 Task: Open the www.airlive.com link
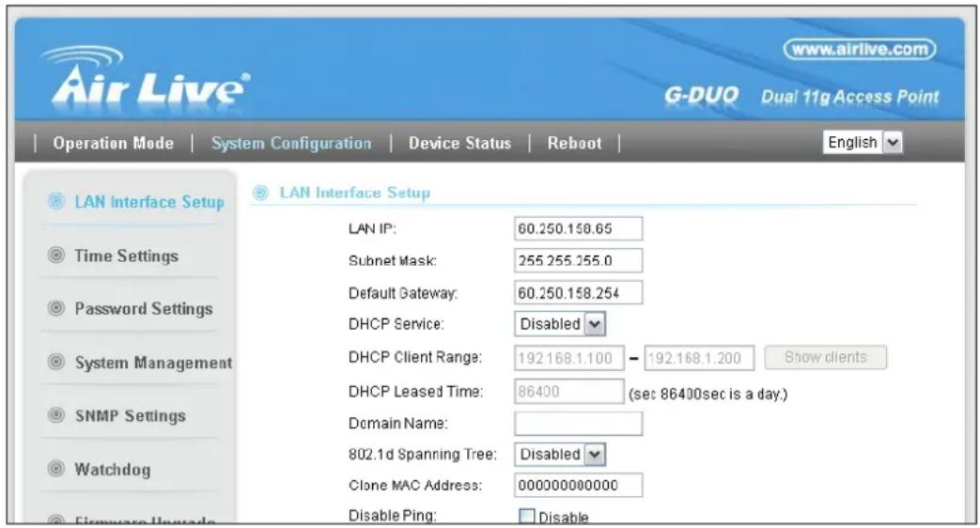(x=860, y=50)
